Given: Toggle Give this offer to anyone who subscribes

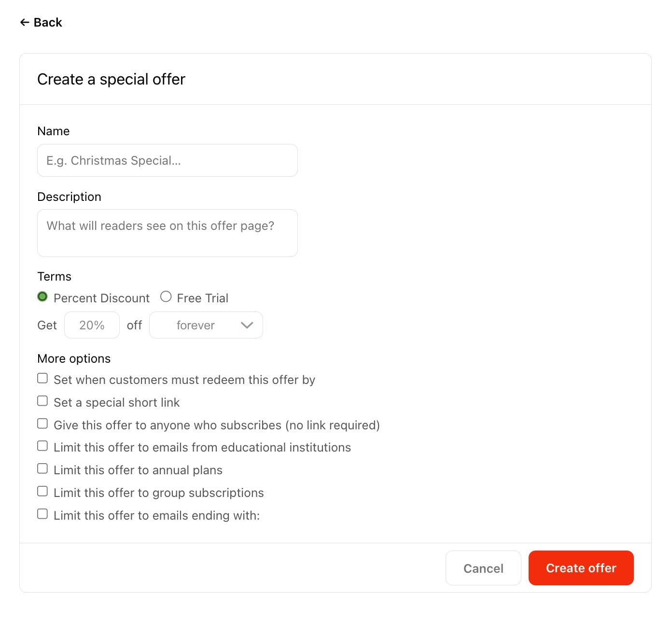Looking at the screenshot, I should point(42,424).
